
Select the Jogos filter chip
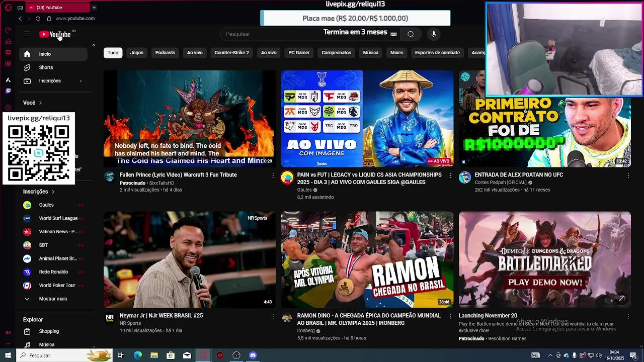137,53
